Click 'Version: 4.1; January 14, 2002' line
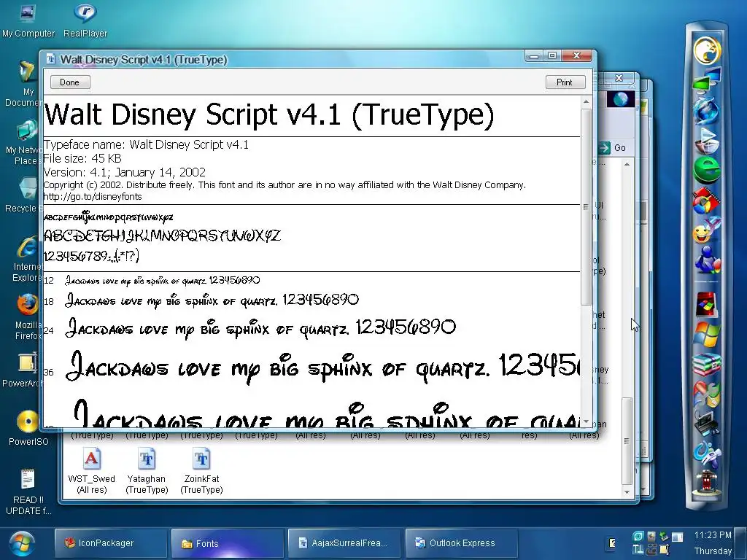This screenshot has height=560, width=747. pyautogui.click(x=124, y=172)
